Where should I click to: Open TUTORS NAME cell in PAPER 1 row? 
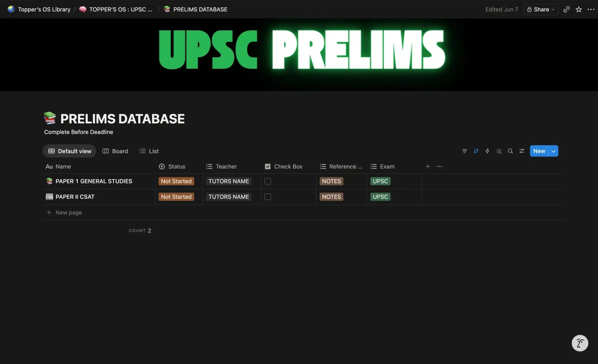229,181
